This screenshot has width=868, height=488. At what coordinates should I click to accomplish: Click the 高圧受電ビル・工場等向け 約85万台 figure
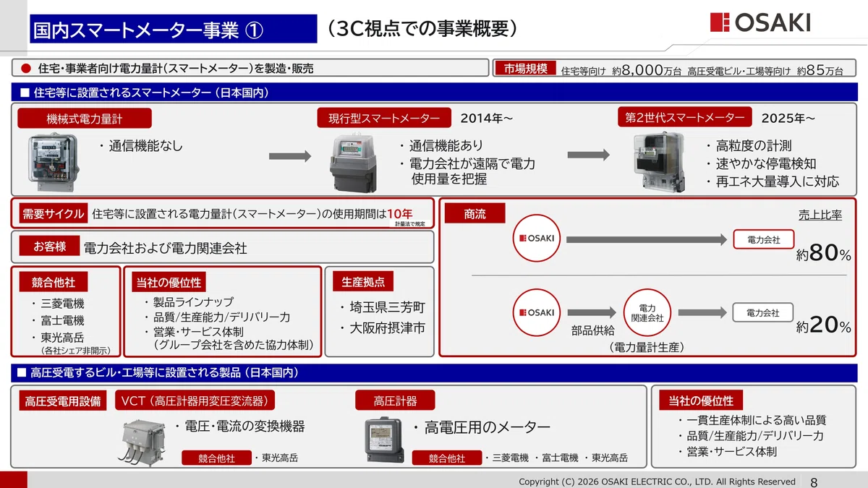tap(765, 70)
